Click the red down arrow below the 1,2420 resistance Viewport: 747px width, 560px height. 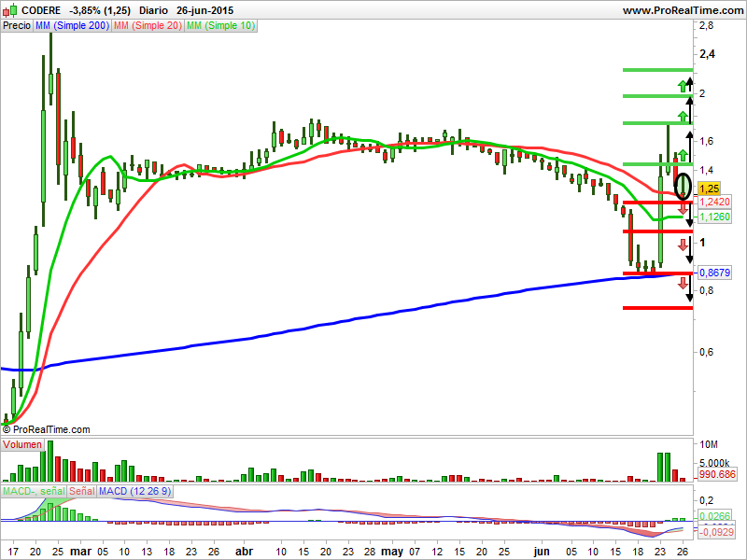[682, 209]
